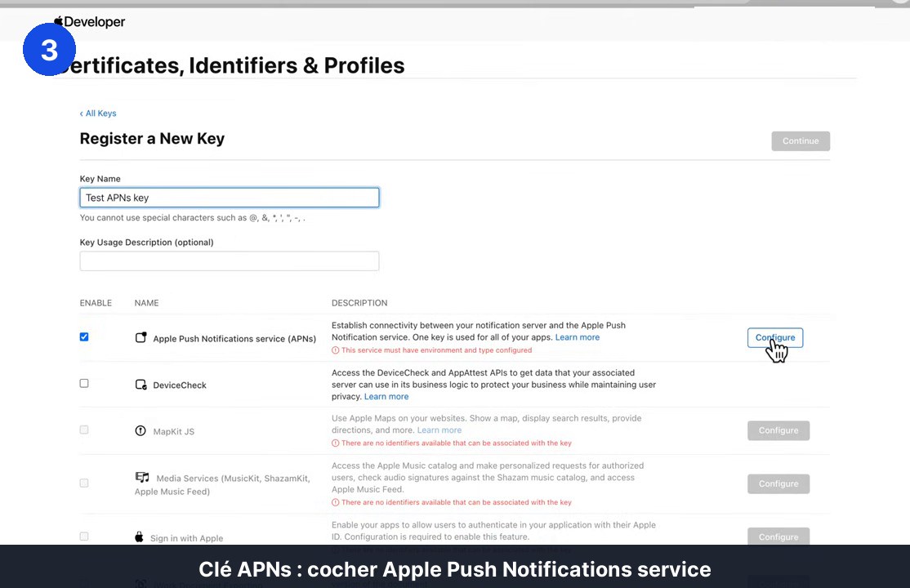Screen dimensions: 910x588
Task: Click the MapKit JS compass icon
Action: pos(141,430)
